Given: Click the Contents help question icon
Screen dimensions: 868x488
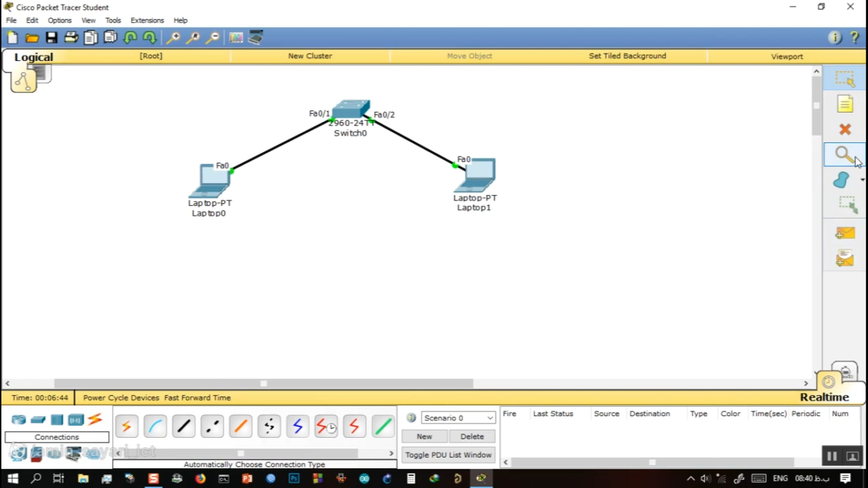Looking at the screenshot, I should [x=854, y=38].
